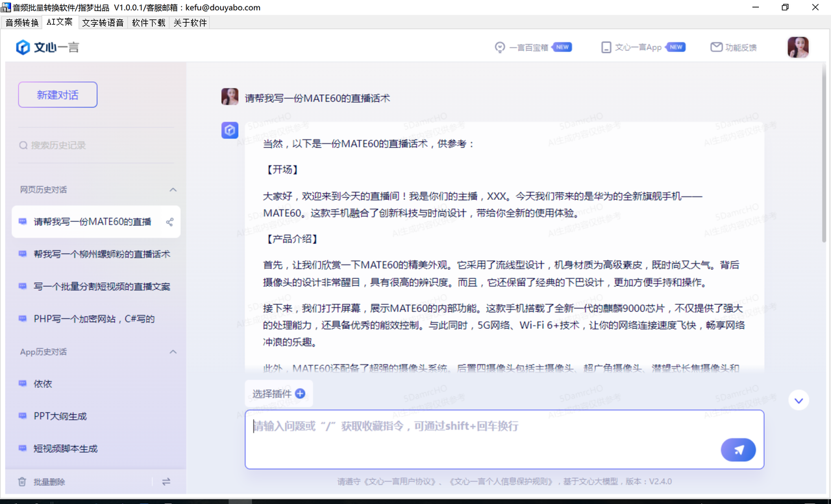Click chat icon beside PPT大纲生成
Image resolution: width=831 pixels, height=504 pixels.
tap(23, 416)
